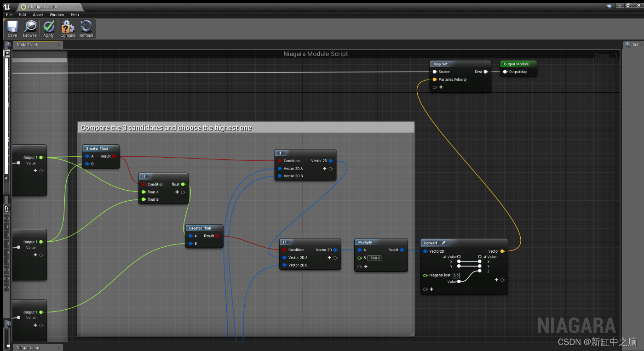Open the Window menu

[57, 15]
